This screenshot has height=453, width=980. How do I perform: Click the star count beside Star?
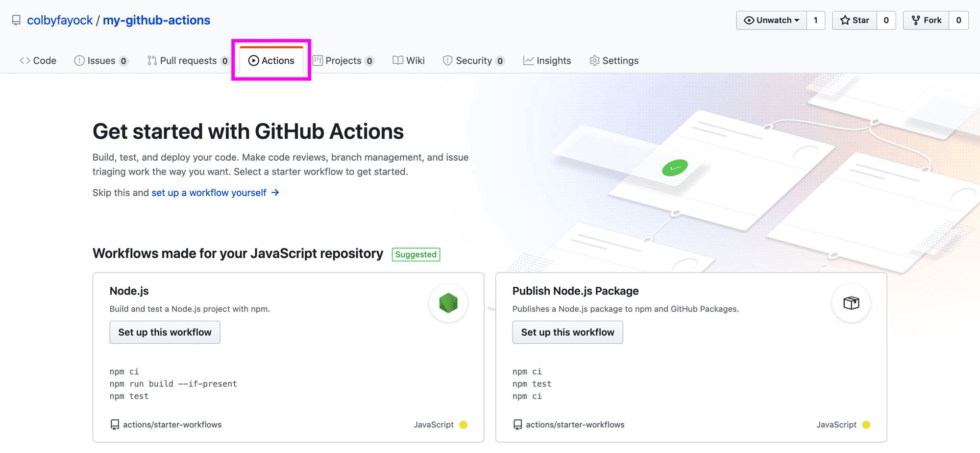[886, 20]
